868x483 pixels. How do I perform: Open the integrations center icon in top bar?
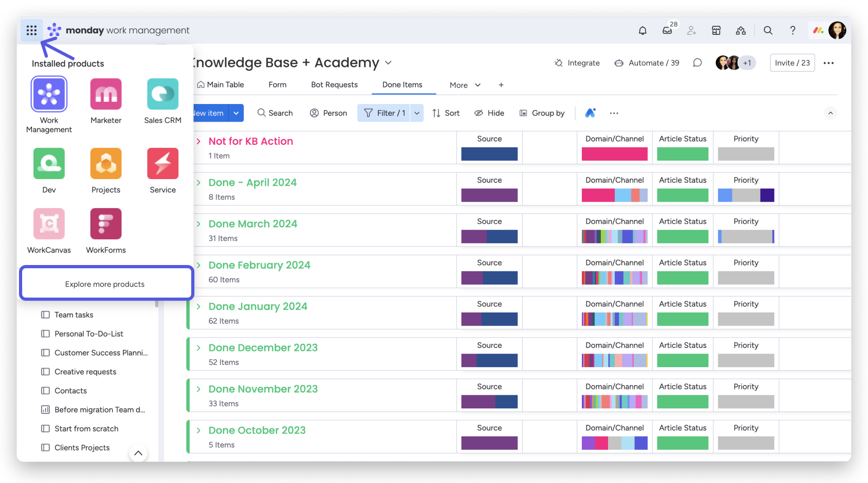tap(741, 30)
